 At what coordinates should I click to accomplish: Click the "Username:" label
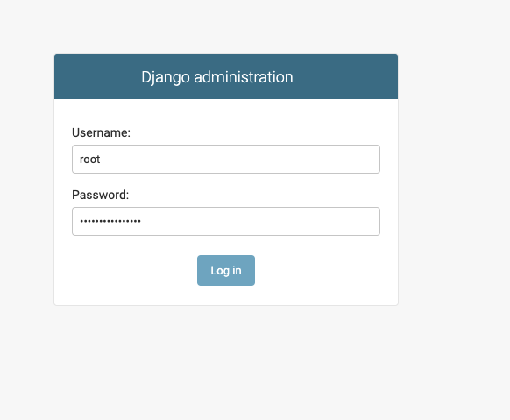[x=101, y=132]
